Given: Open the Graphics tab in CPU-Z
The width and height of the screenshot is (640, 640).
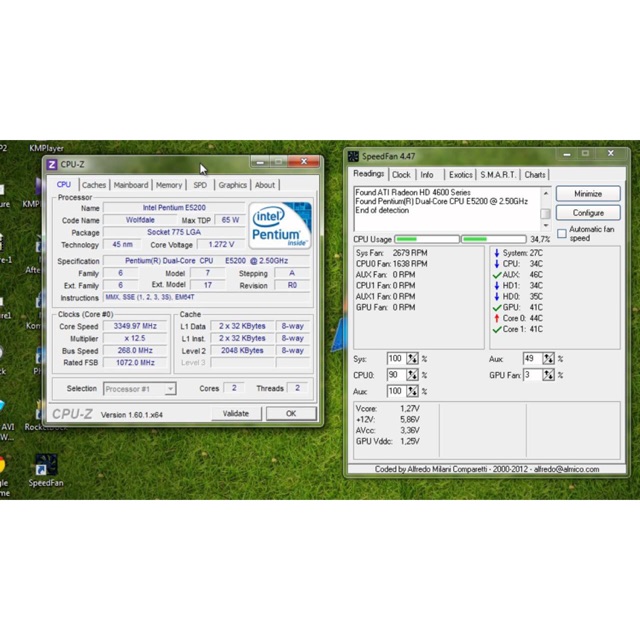Looking at the screenshot, I should [232, 185].
